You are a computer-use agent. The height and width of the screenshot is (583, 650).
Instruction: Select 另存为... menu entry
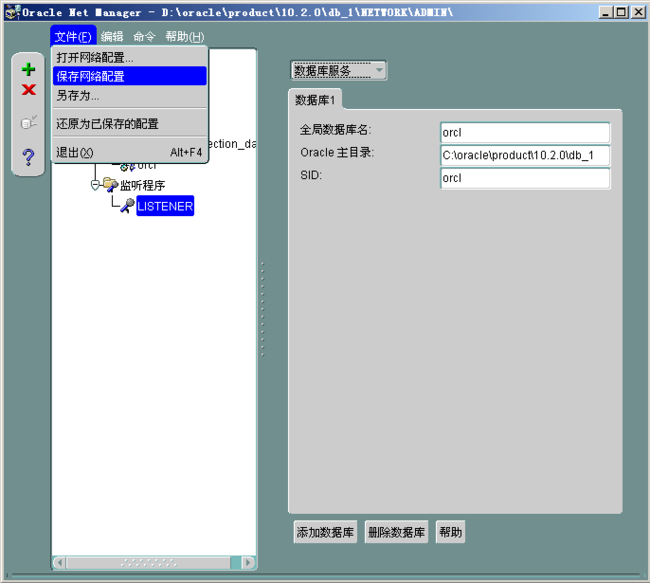pos(129,96)
